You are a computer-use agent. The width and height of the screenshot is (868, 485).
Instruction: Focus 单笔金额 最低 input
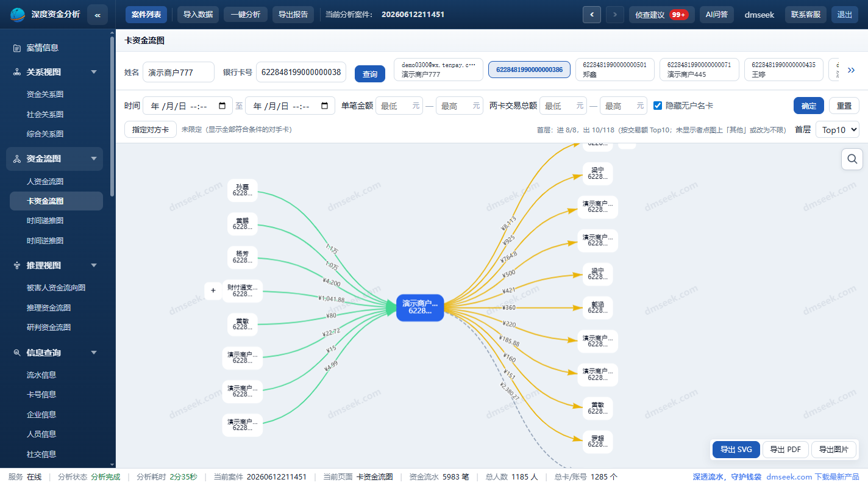[x=399, y=106]
